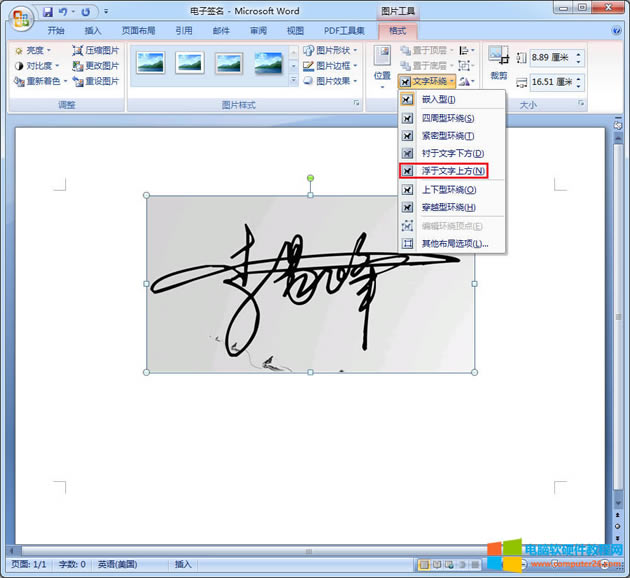630x578 pixels.
Task: Open the 对比度 contrast dropdown
Action: pyautogui.click(x=37, y=65)
